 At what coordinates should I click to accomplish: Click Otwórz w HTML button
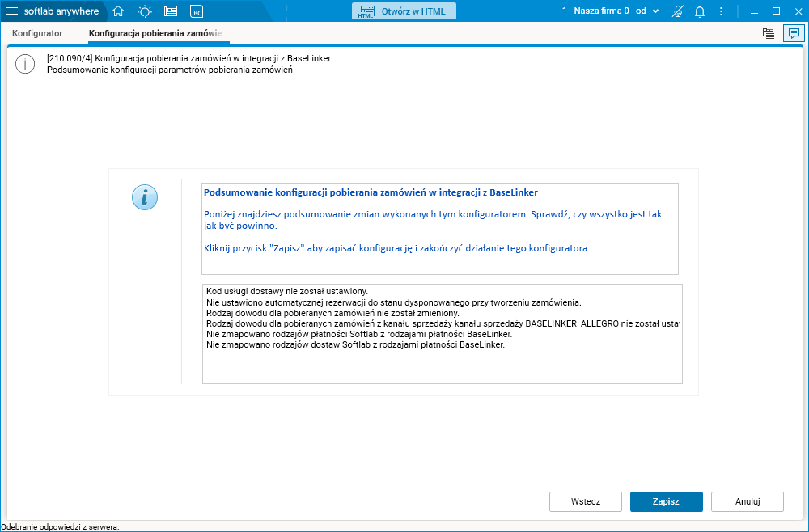tap(404, 11)
